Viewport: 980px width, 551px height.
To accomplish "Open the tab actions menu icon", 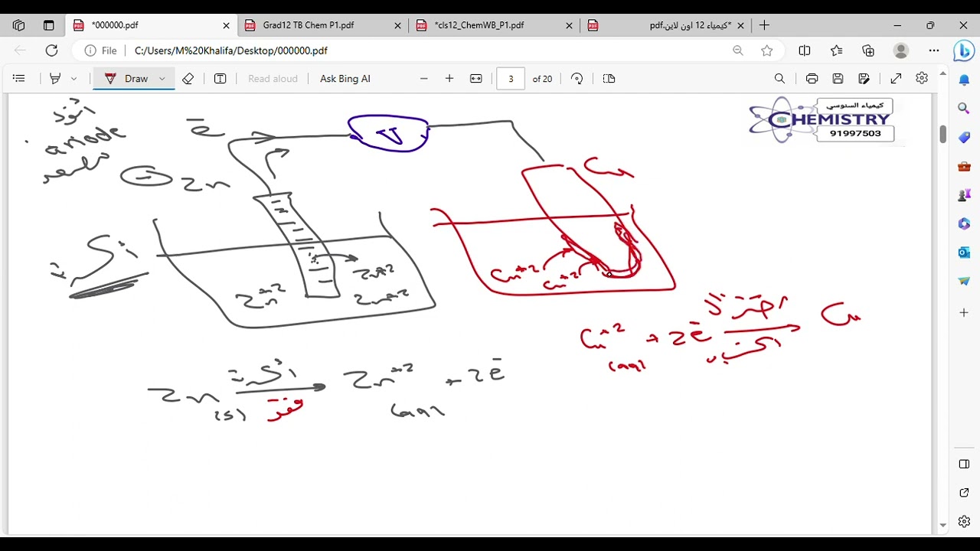I will 49,25.
